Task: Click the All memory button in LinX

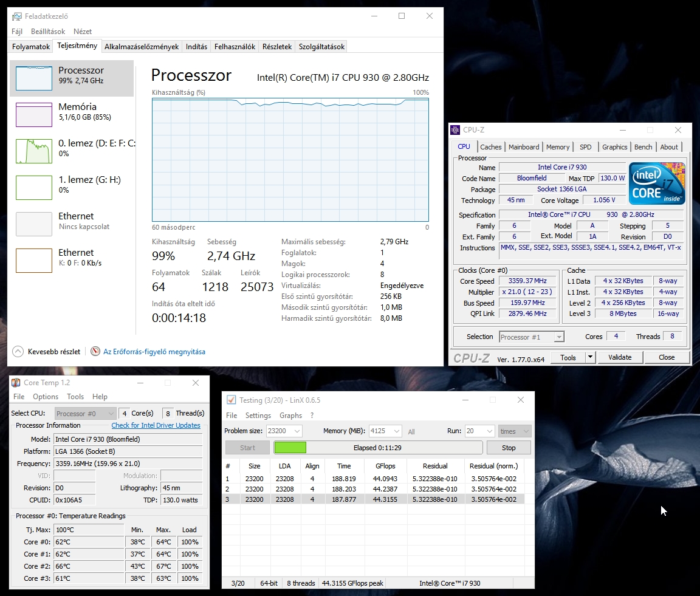Action: tap(411, 432)
